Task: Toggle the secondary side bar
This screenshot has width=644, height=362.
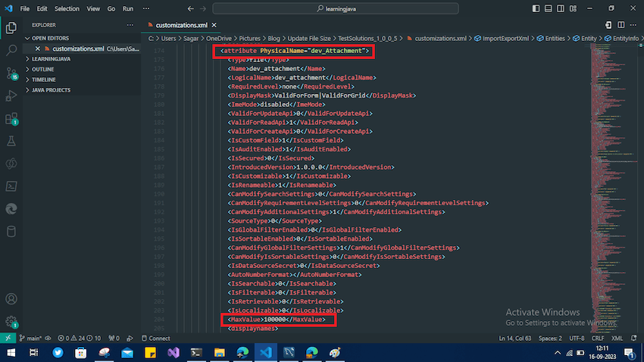Action: tap(561, 8)
